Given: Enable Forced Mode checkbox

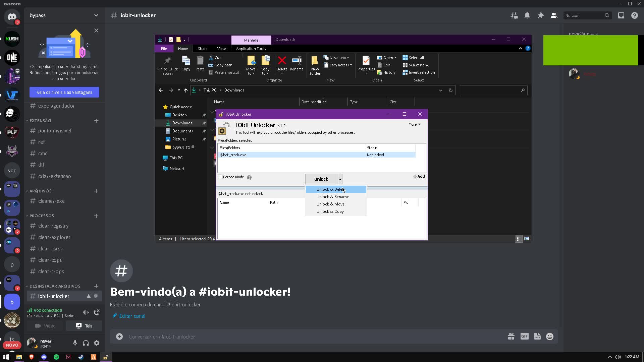Looking at the screenshot, I should [x=220, y=177].
